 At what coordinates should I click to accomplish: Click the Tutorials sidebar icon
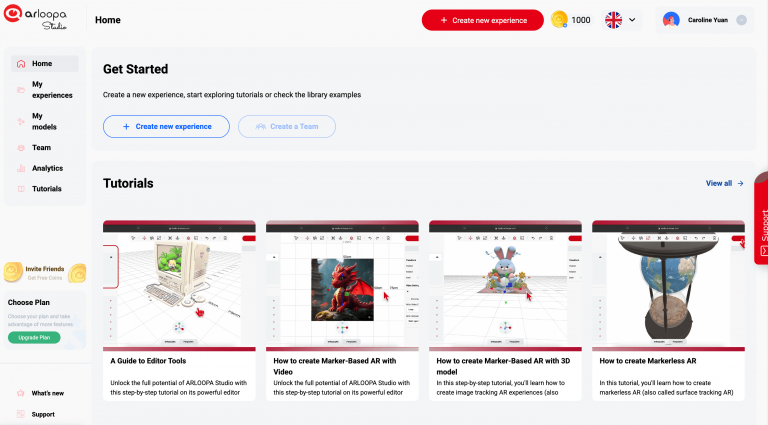tap(22, 189)
